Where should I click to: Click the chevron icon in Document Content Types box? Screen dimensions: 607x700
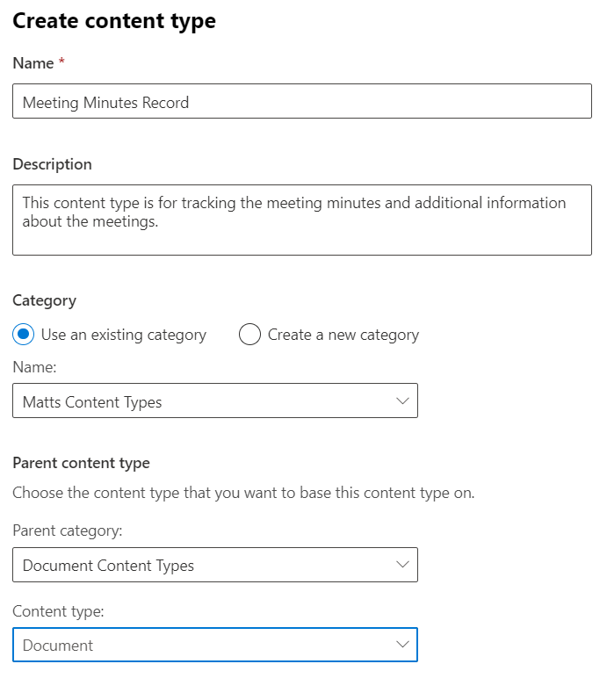coord(402,565)
